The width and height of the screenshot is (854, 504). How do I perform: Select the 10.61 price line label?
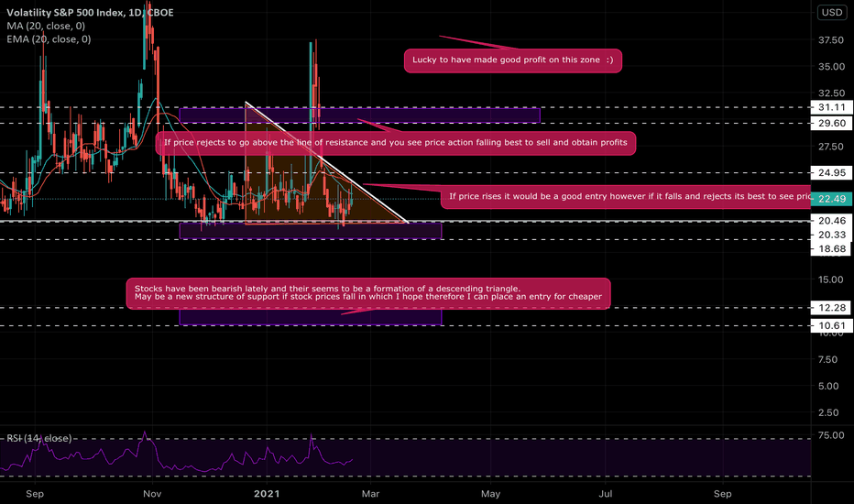tap(832, 326)
